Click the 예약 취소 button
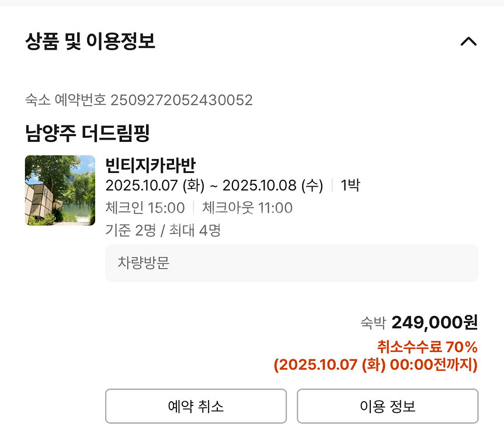 195,406
